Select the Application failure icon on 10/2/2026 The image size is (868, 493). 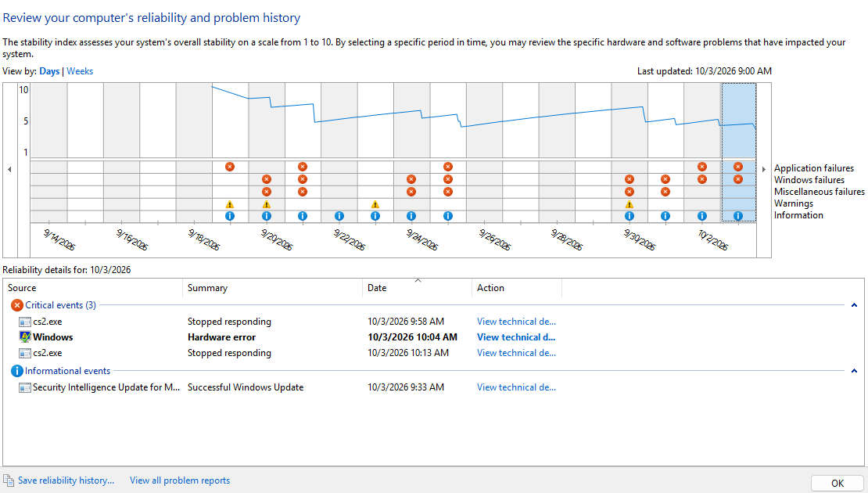[702, 167]
